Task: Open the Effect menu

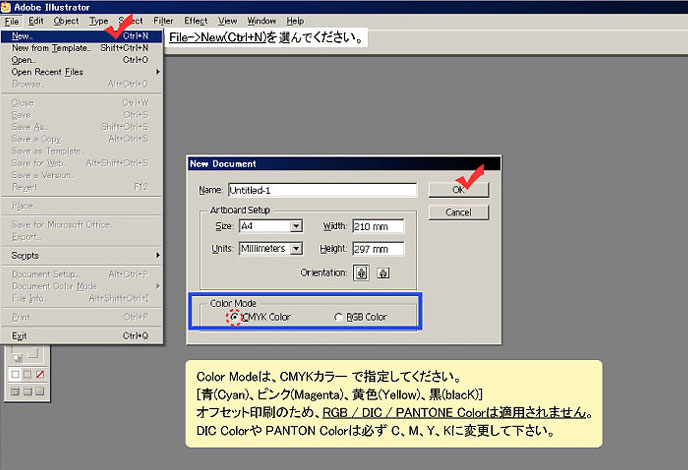Action: [196, 21]
